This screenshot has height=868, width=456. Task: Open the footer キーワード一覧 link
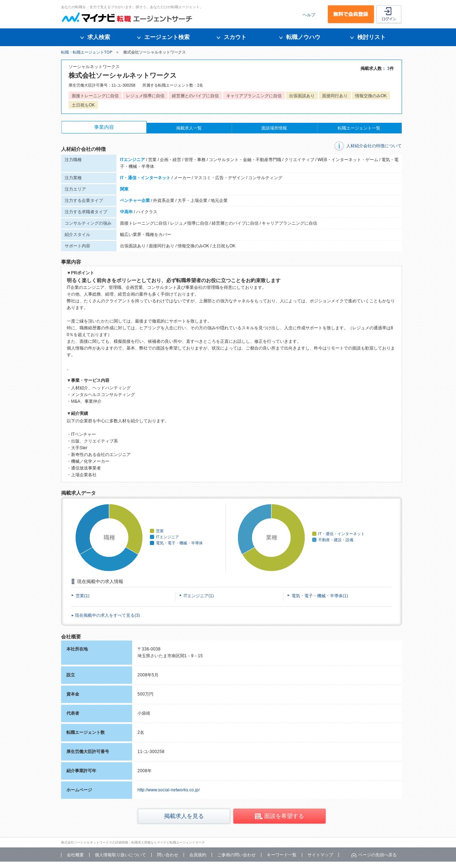coord(282,855)
